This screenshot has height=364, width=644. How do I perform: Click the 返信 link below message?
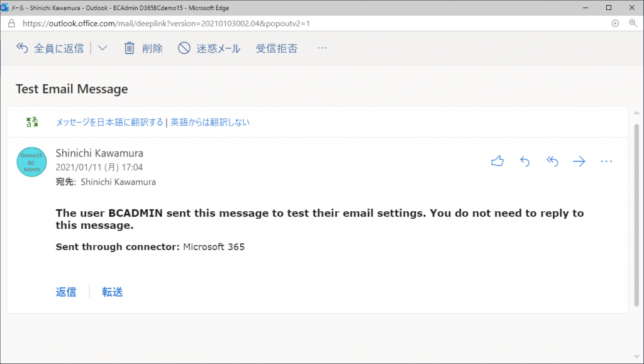[66, 292]
